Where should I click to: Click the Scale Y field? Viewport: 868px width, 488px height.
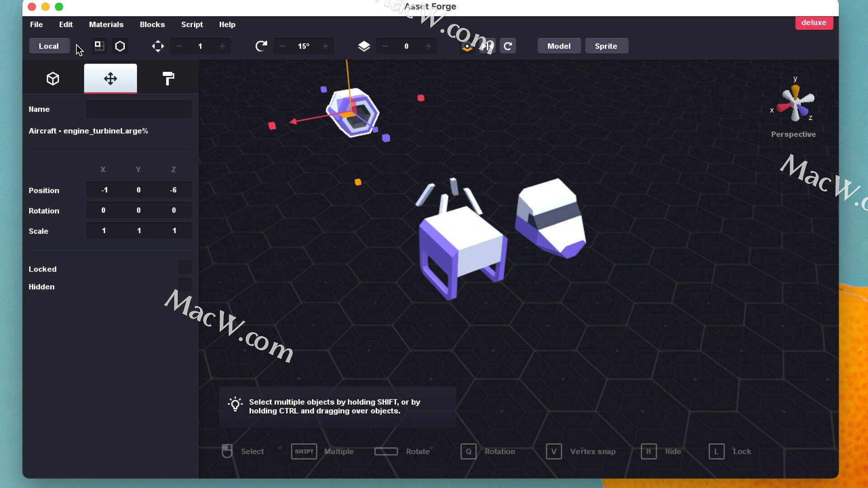pyautogui.click(x=139, y=230)
